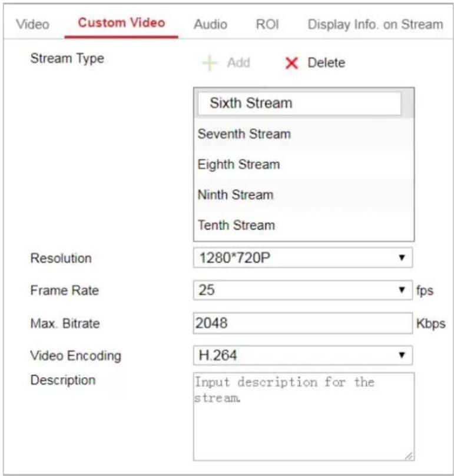Select Seventh Stream in the list

tap(303, 134)
